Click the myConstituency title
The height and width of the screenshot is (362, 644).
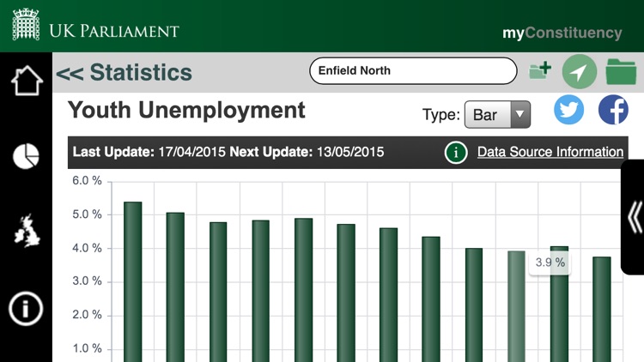pyautogui.click(x=562, y=33)
